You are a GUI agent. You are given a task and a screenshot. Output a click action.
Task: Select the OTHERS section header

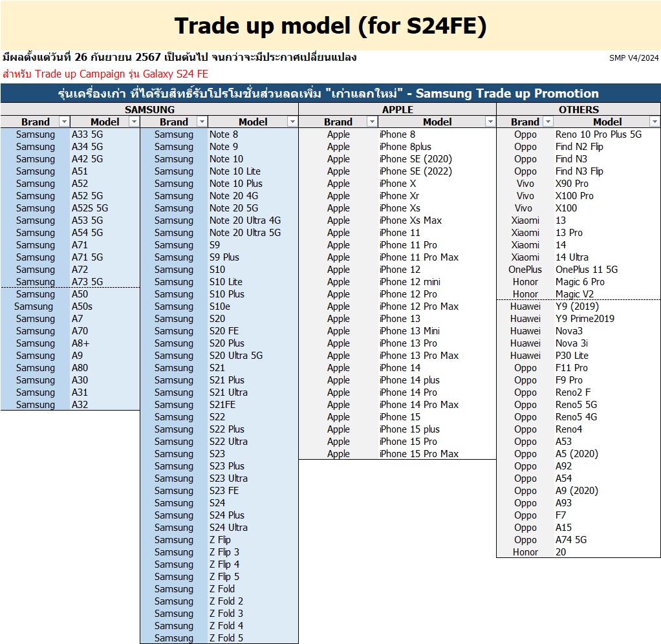click(579, 109)
